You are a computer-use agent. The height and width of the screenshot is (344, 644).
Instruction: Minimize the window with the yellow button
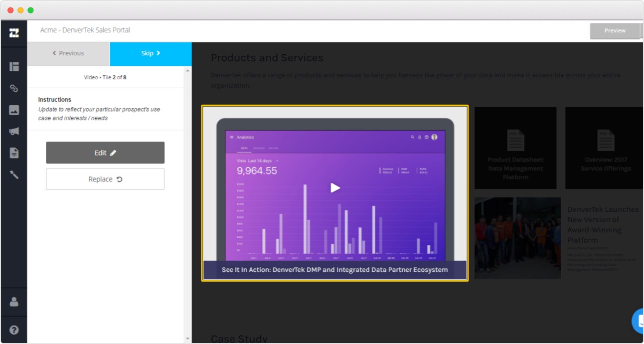tap(20, 10)
